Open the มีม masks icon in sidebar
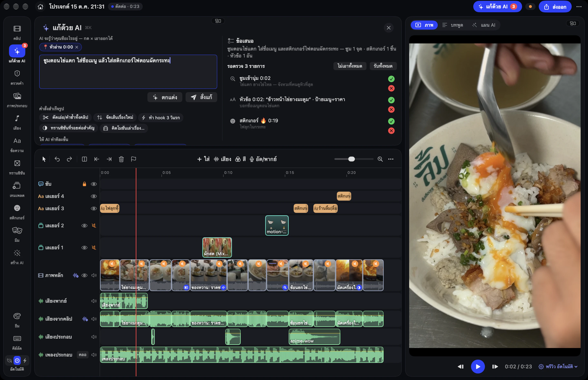The image size is (588, 380). 17,234
